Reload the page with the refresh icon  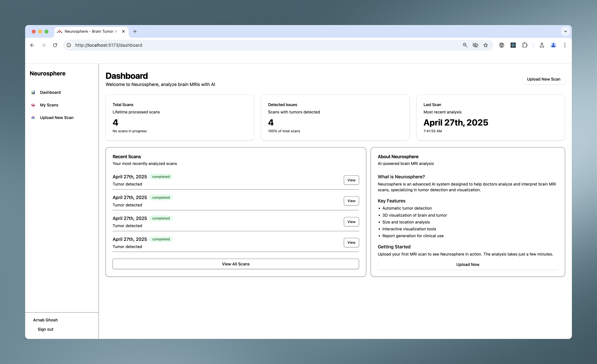coord(55,45)
